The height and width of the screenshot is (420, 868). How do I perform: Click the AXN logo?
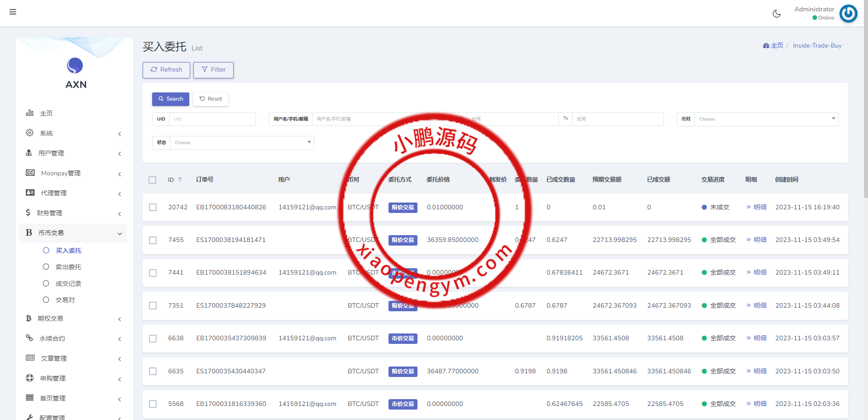point(75,73)
